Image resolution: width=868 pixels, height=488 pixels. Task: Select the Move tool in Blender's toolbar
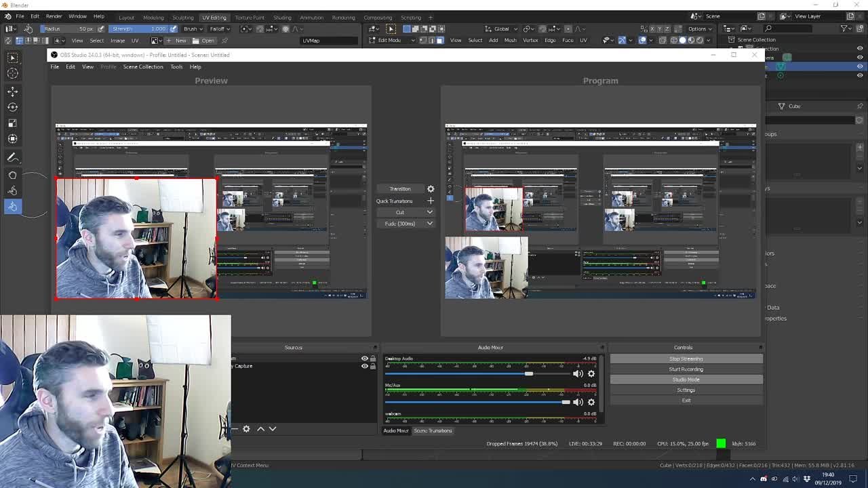coord(13,91)
